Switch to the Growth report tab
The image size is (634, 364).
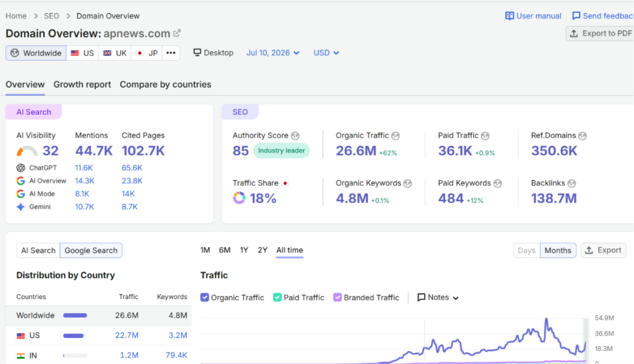pos(82,85)
